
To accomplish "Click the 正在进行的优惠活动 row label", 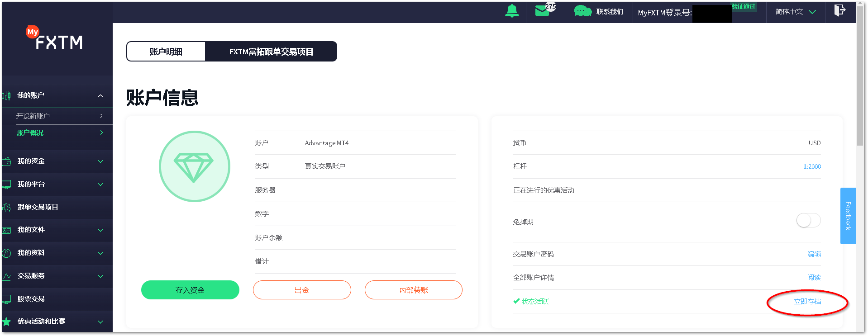I will 544,190.
